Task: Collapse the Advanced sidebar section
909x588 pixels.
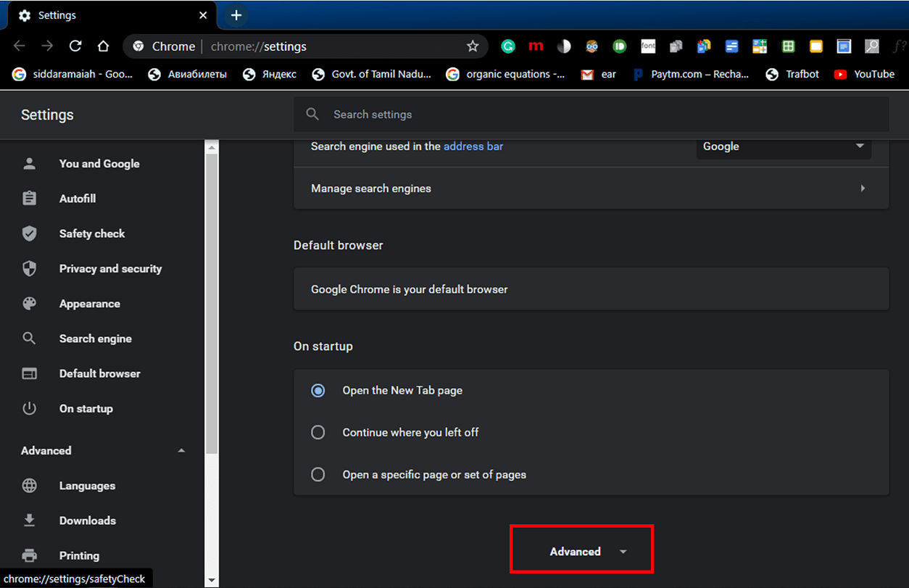Action: tap(181, 450)
